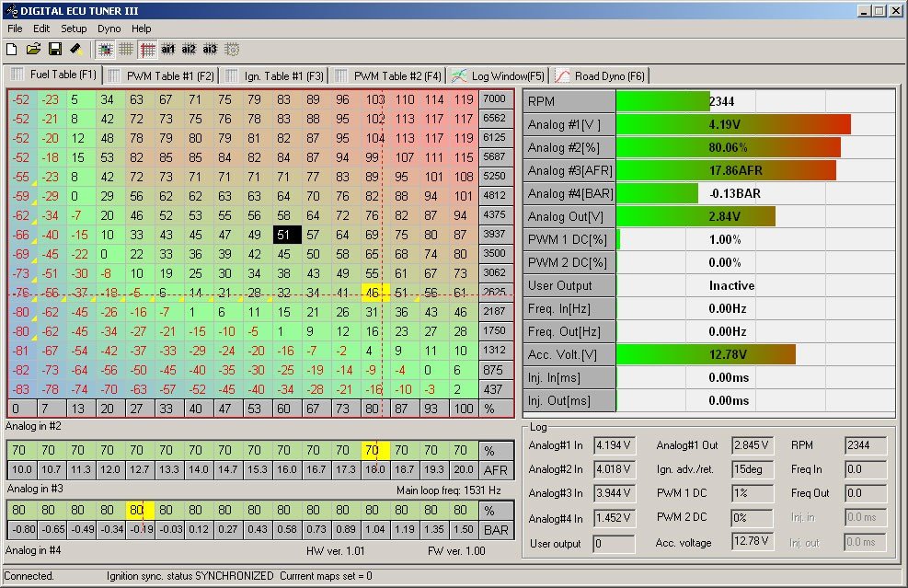Click the eraser/clear toolbar icon

(x=76, y=49)
